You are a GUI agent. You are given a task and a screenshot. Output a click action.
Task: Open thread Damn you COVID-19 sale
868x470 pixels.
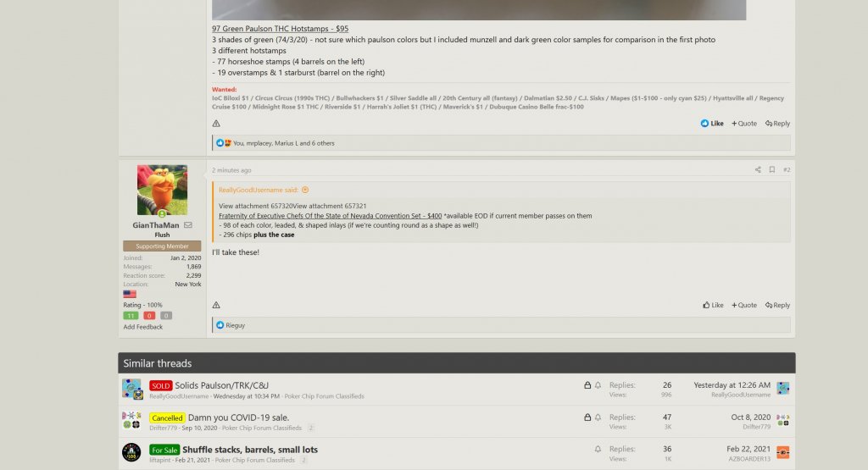[x=238, y=417]
